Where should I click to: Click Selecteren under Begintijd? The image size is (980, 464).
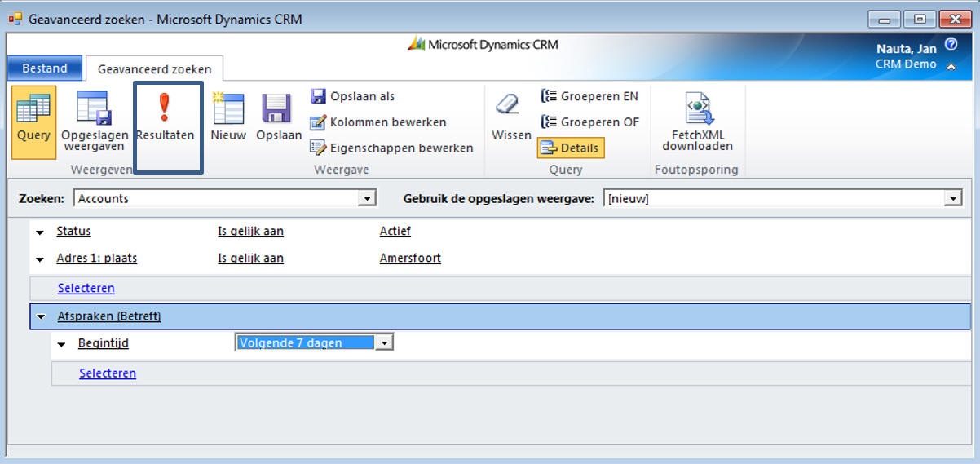[108, 373]
